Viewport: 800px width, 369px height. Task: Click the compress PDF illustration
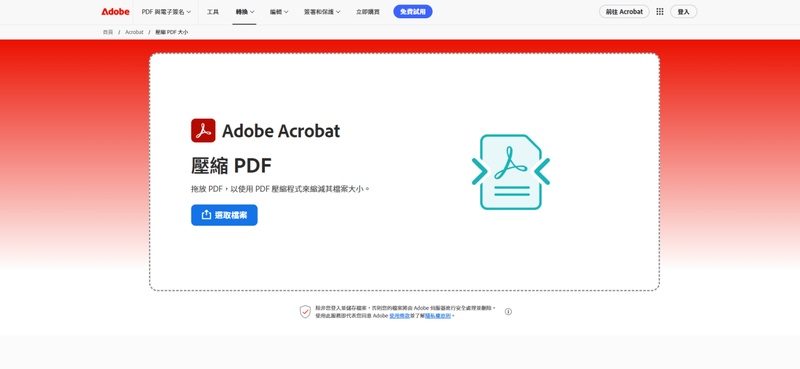tap(511, 171)
